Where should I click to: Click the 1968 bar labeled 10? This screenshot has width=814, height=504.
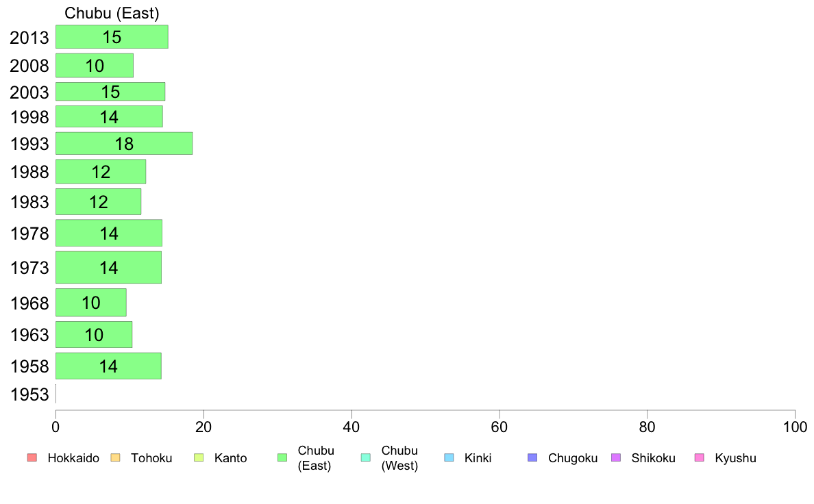[91, 303]
